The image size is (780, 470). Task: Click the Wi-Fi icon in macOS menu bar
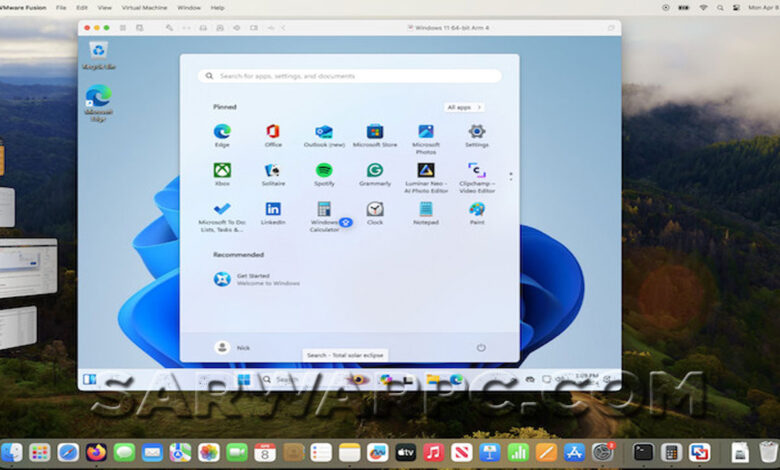coord(703,8)
